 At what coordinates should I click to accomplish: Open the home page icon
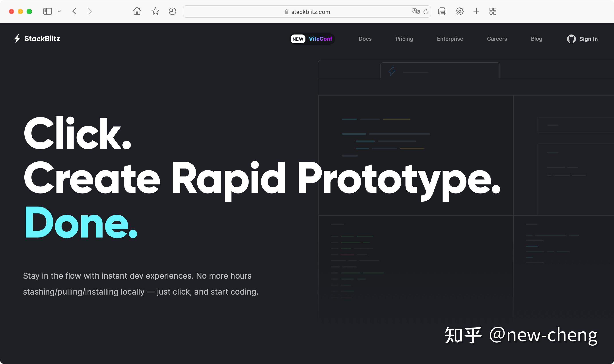137,11
